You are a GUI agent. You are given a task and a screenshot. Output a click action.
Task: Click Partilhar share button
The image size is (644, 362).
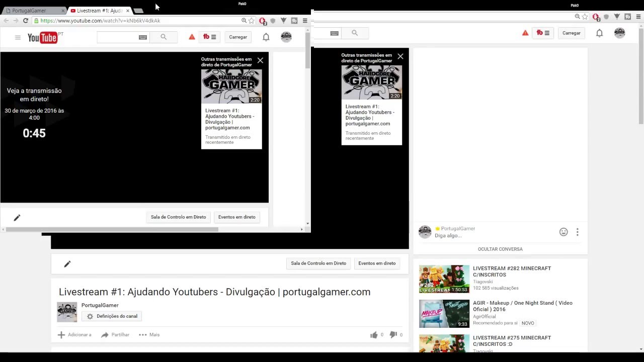pos(115,335)
